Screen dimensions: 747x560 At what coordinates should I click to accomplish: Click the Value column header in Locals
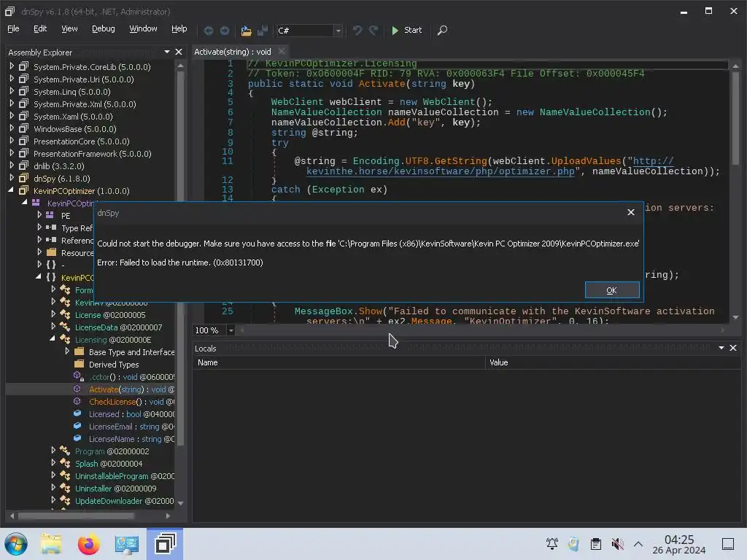(613, 362)
